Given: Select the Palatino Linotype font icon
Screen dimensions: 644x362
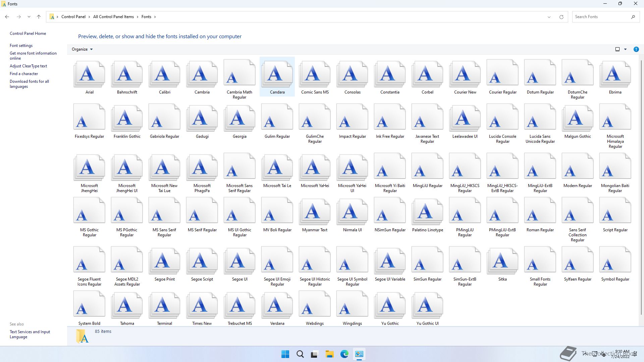Looking at the screenshot, I should point(427,212).
